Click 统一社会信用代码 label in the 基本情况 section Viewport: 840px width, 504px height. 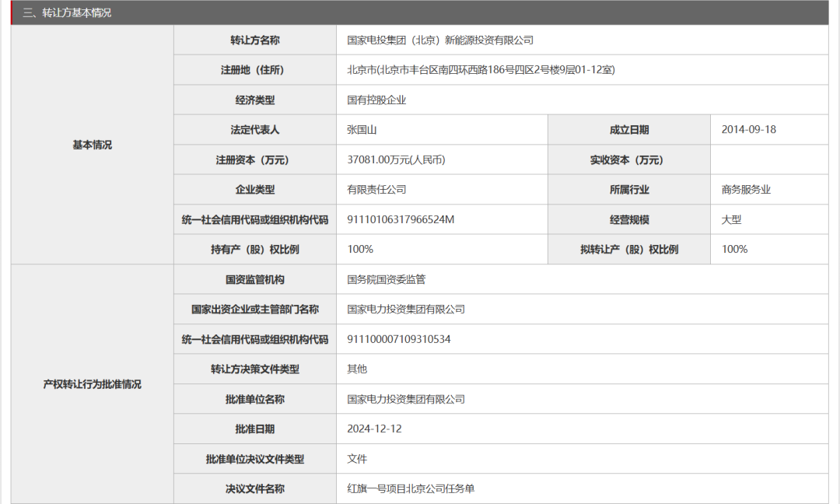point(255,219)
